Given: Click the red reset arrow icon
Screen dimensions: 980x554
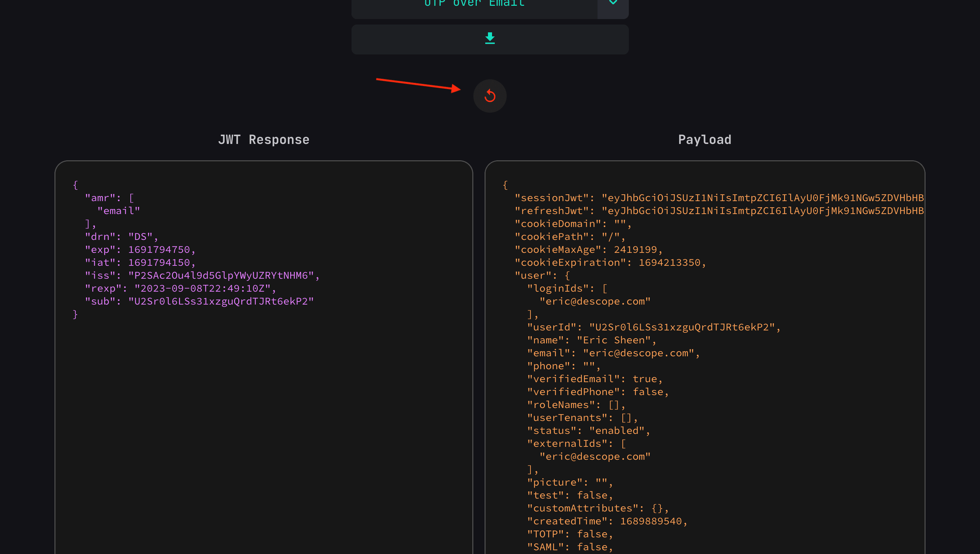Looking at the screenshot, I should [490, 96].
